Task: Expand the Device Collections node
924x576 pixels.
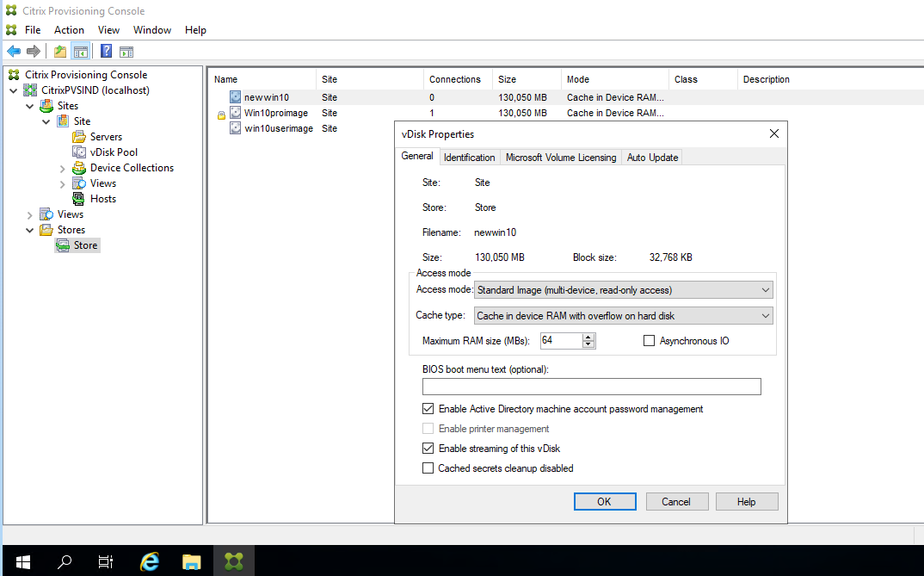Action: (63, 169)
